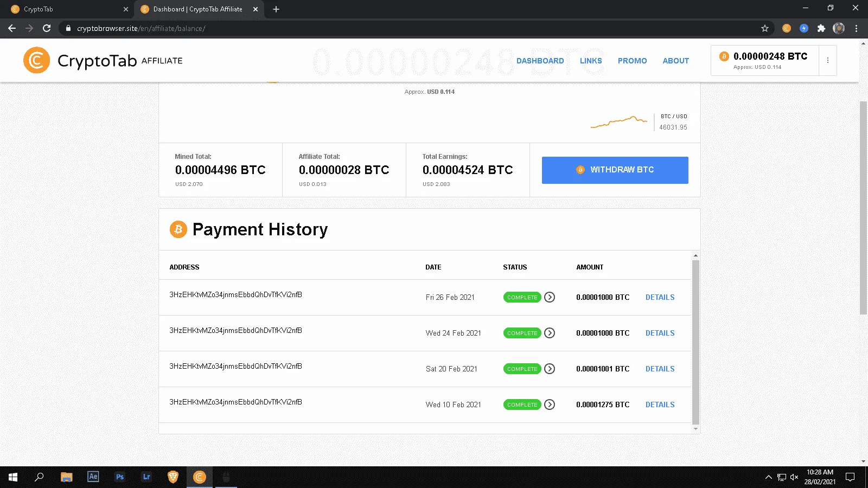Open the DASHBOARD menu item

540,61
